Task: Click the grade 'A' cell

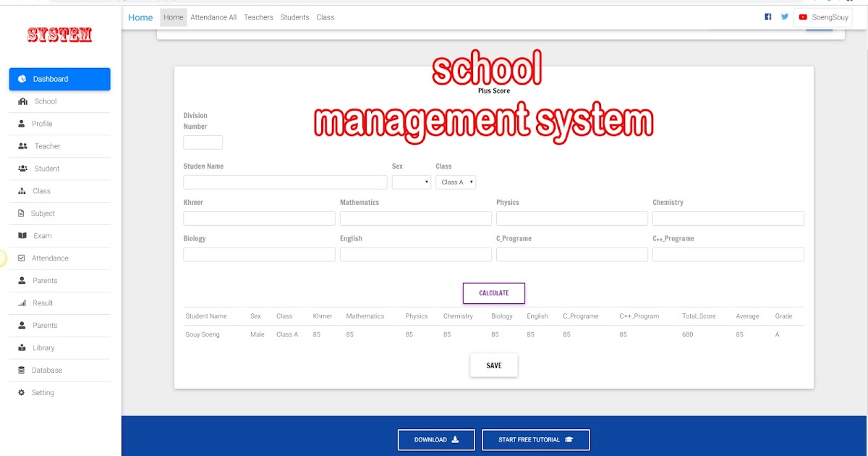Action: tap(778, 334)
